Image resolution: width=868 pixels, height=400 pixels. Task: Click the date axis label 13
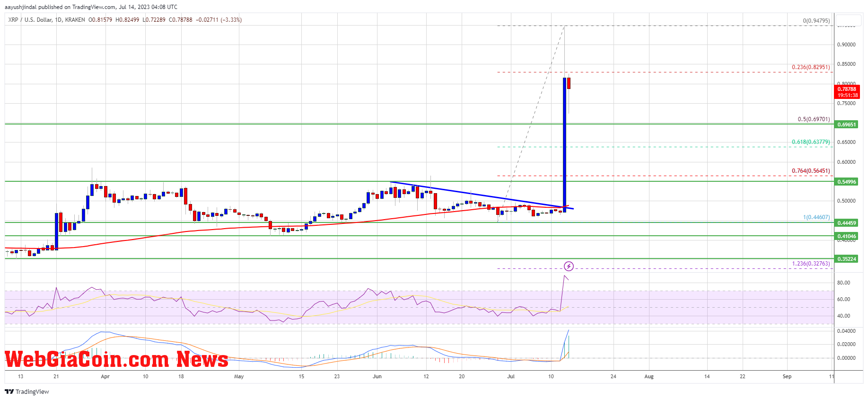click(x=20, y=377)
